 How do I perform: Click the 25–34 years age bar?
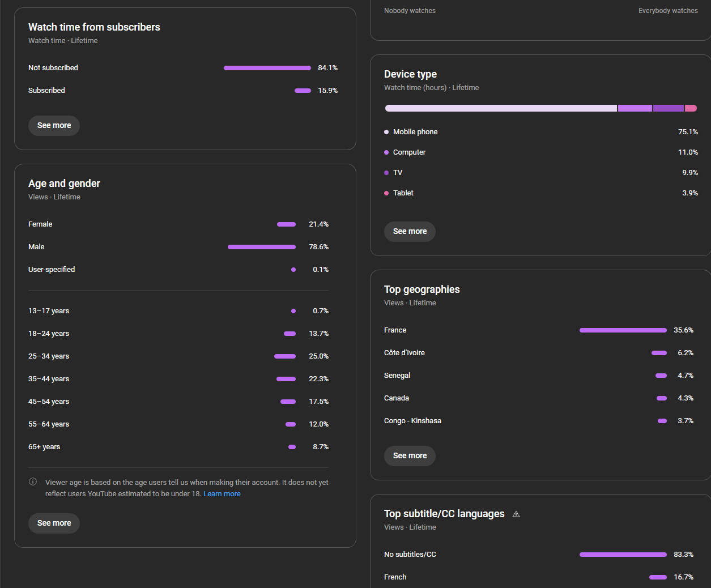pos(285,356)
